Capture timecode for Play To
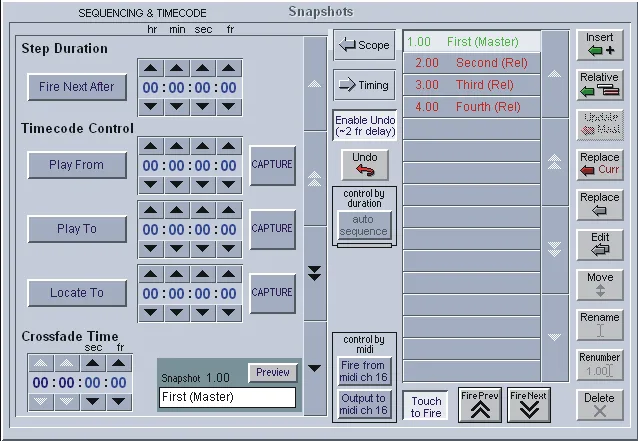 pyautogui.click(x=272, y=229)
